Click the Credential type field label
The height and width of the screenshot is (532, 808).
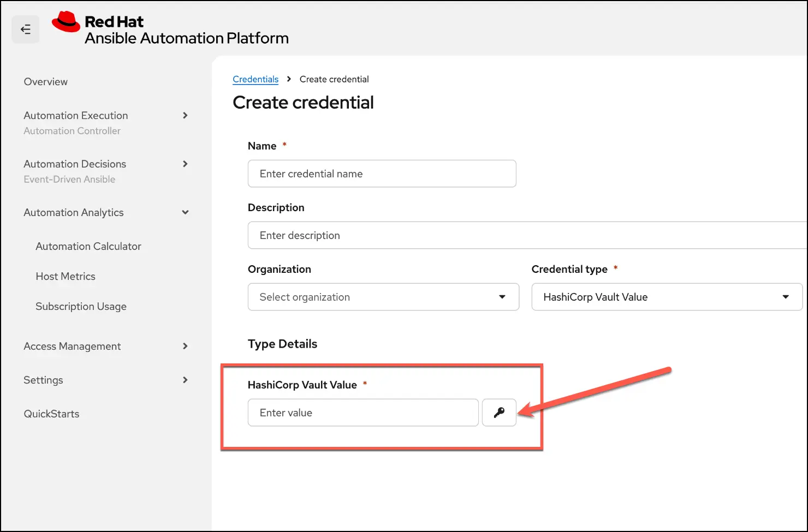569,269
